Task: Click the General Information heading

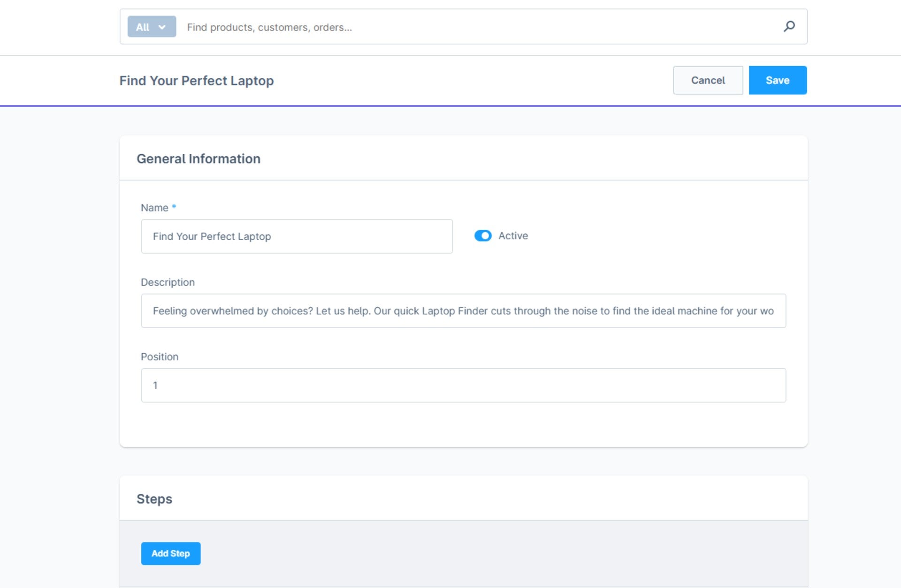Action: [199, 159]
